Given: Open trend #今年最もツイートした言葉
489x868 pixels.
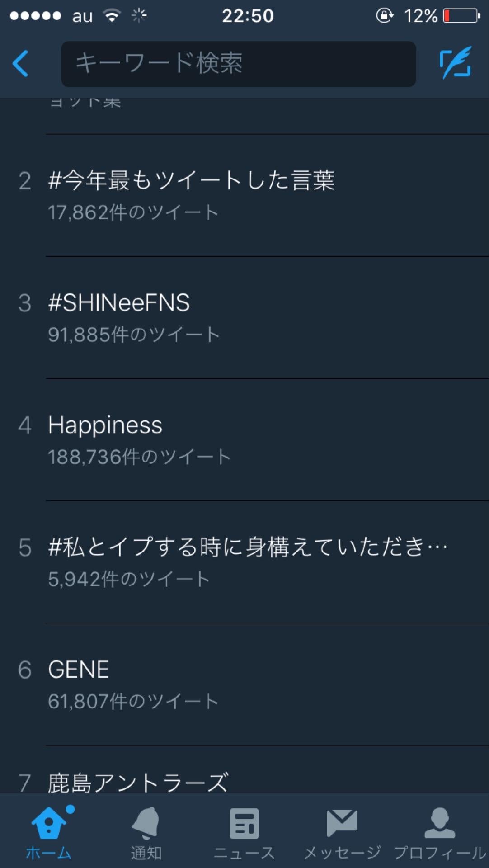Looking at the screenshot, I should 191,181.
